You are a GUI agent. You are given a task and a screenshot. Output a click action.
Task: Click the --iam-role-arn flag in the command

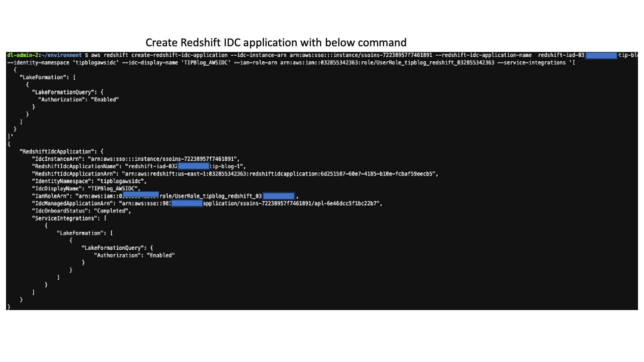pyautogui.click(x=256, y=63)
